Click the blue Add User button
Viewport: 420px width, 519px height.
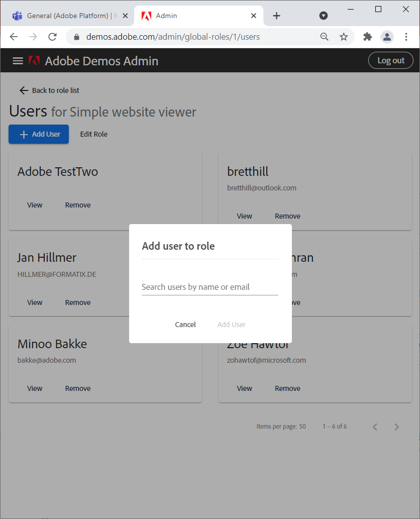[39, 134]
